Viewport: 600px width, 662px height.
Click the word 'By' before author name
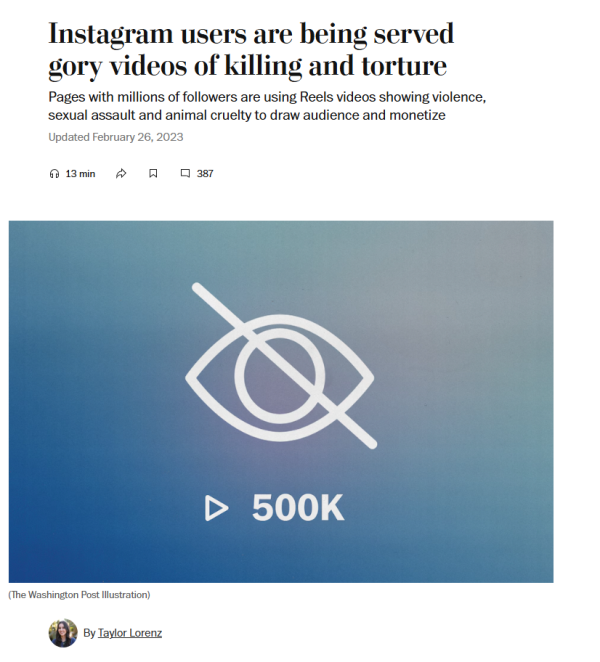click(89, 633)
